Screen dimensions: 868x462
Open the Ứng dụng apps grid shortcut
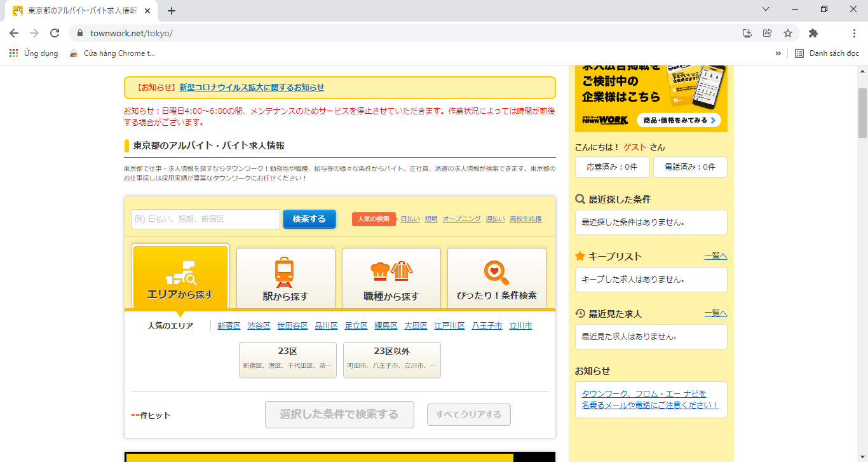pyautogui.click(x=34, y=53)
